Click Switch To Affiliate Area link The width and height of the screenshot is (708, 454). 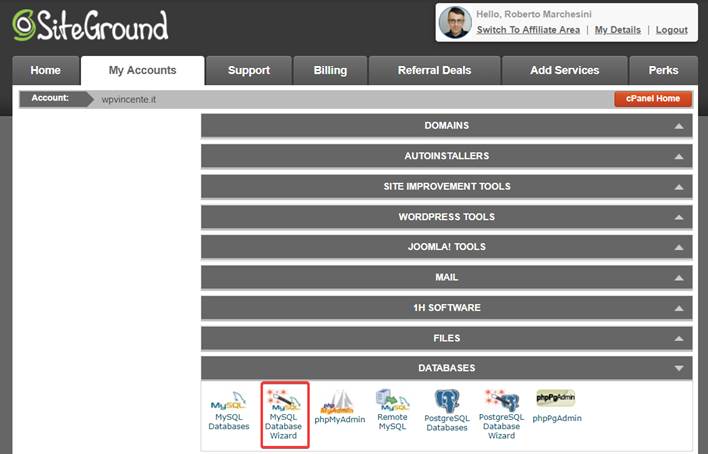[528, 30]
